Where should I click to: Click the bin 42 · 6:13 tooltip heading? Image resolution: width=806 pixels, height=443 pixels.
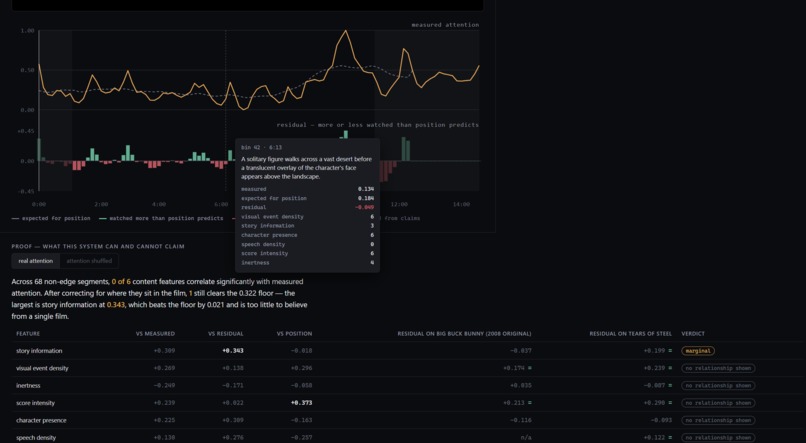(261, 147)
